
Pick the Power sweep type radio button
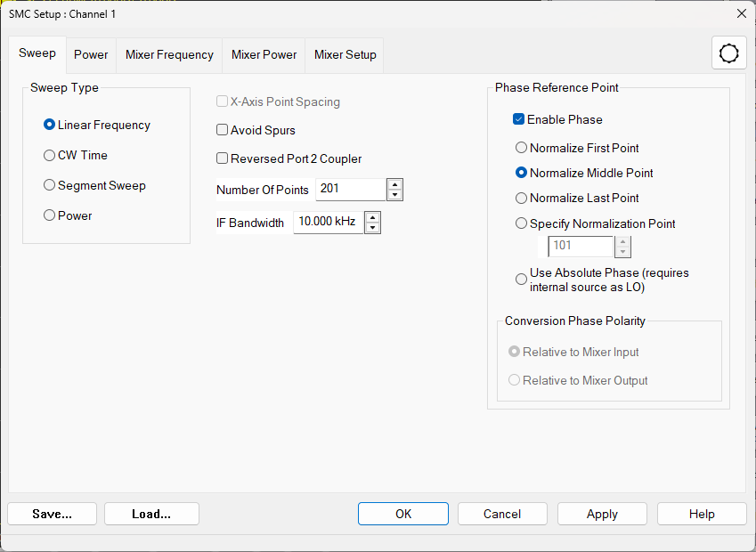click(x=68, y=215)
